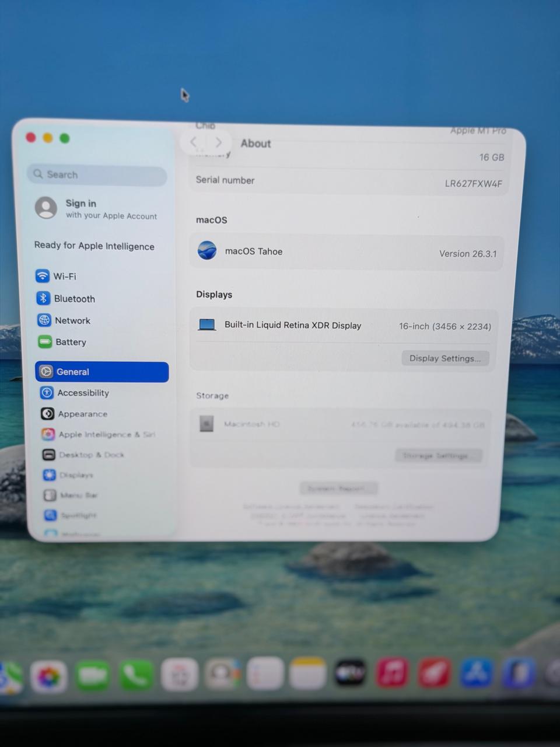Select Battery in the sidebar

click(x=62, y=342)
